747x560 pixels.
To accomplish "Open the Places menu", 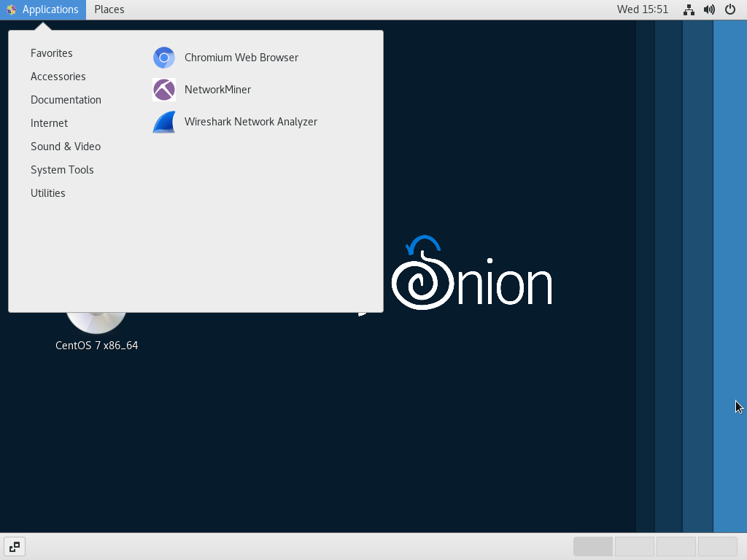I will pyautogui.click(x=109, y=9).
